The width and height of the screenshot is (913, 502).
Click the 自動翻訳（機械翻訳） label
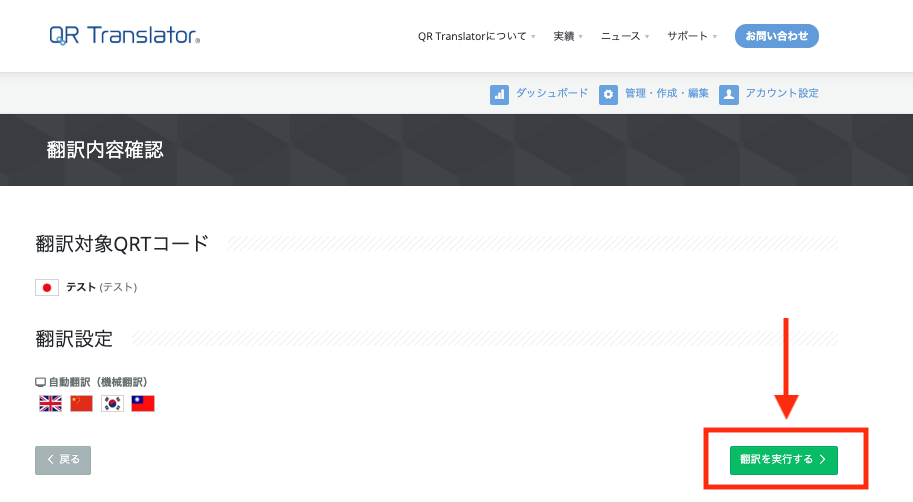coord(98,383)
